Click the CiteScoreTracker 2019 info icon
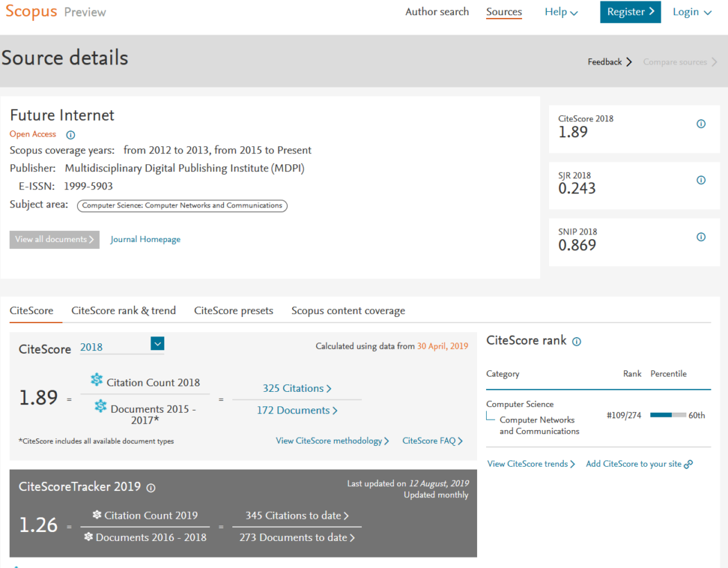 (150, 488)
